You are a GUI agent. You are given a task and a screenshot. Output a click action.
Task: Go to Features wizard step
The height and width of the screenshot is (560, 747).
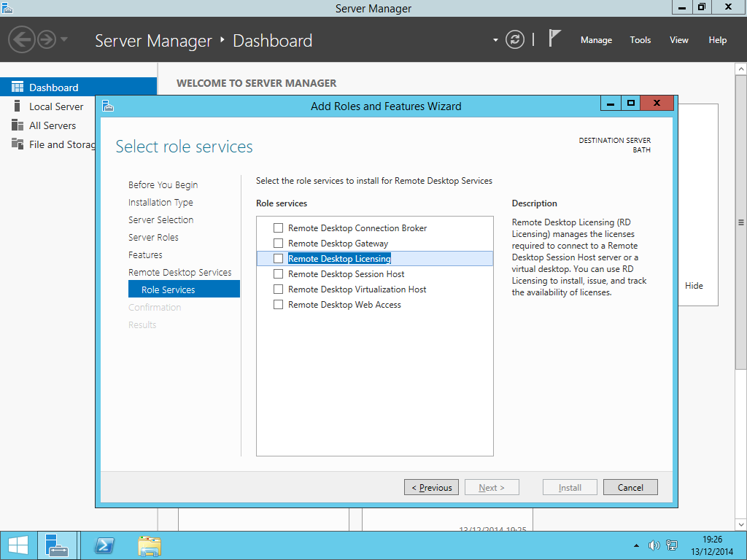[145, 254]
